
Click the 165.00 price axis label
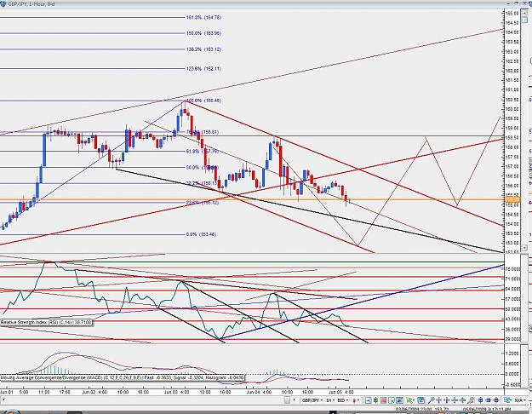(x=512, y=14)
